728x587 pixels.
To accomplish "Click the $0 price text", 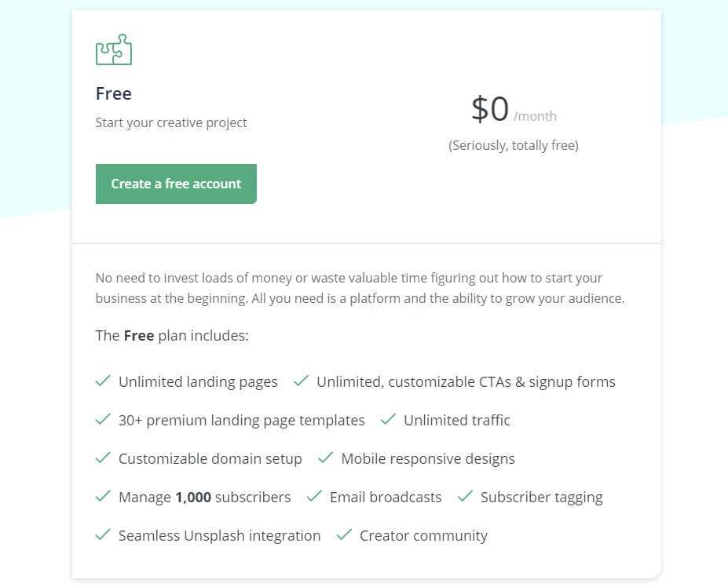I will (490, 109).
